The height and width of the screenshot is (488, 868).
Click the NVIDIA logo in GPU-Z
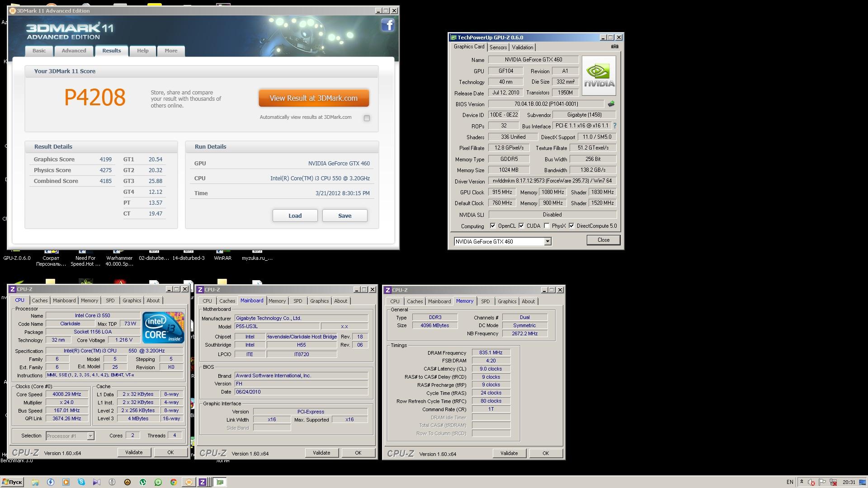[599, 76]
